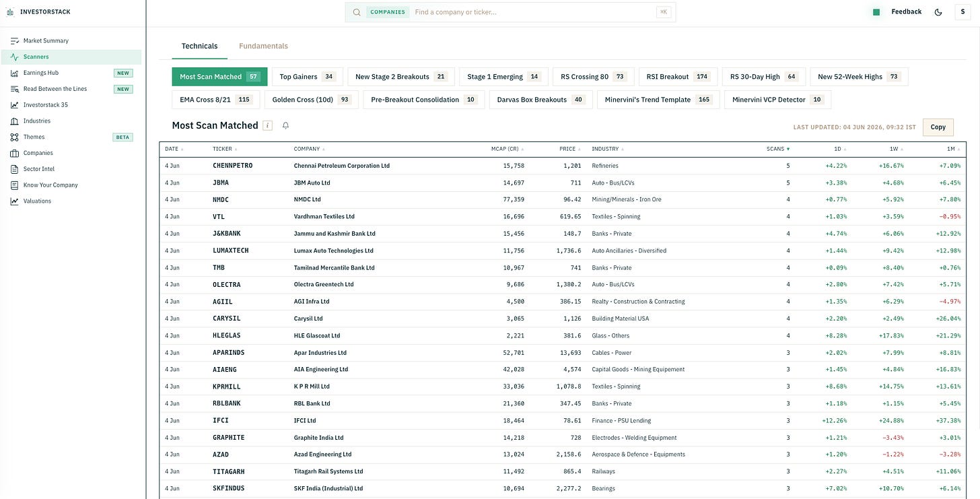980x499 pixels.
Task: Select the Stage 1 Emerging scanner
Action: (503, 77)
